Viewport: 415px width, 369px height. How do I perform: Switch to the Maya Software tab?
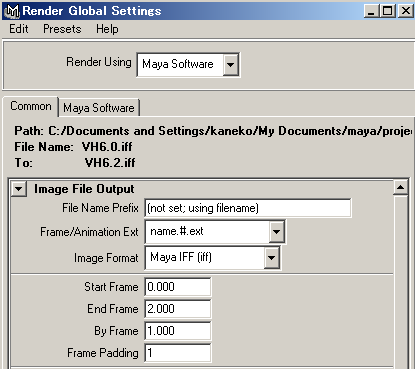point(99,108)
